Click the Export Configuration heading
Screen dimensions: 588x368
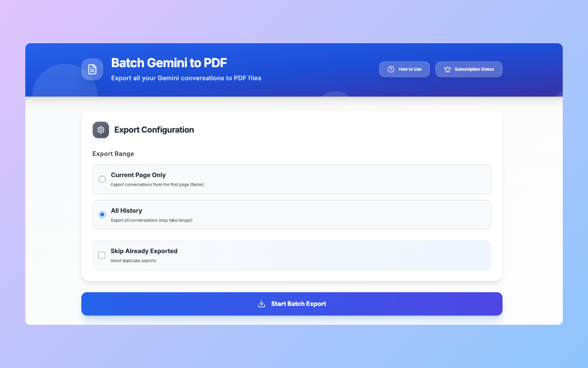154,130
